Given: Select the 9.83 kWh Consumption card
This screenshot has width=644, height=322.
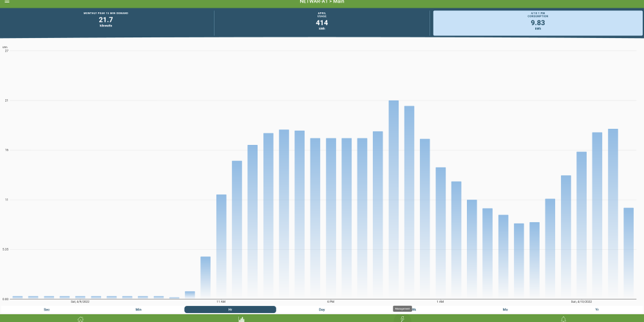Looking at the screenshot, I should [537, 23].
